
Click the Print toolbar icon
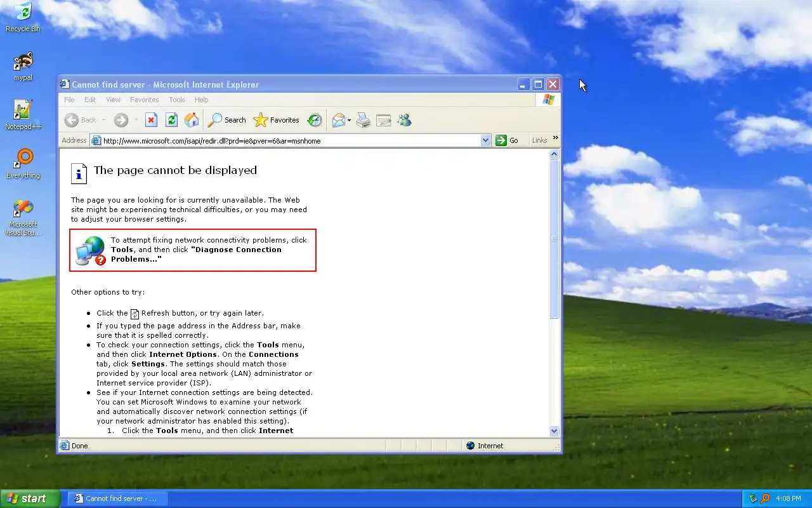coord(363,120)
